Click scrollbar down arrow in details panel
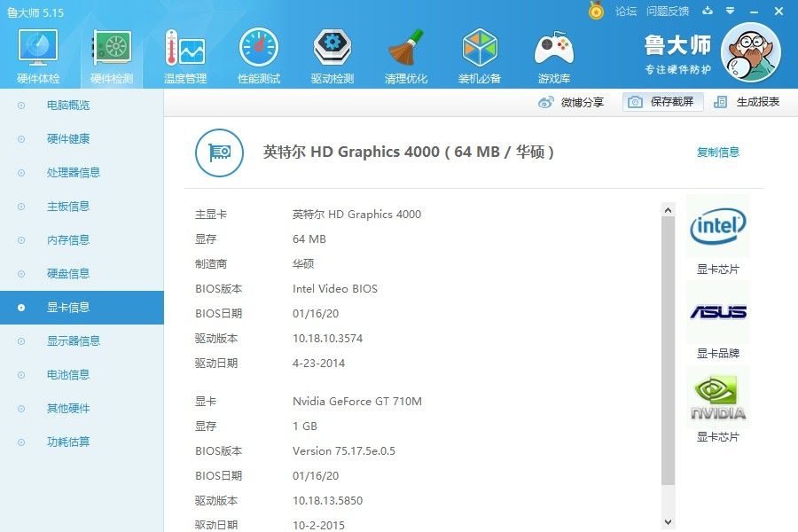Screen dimensions: 798x532 coord(669,522)
